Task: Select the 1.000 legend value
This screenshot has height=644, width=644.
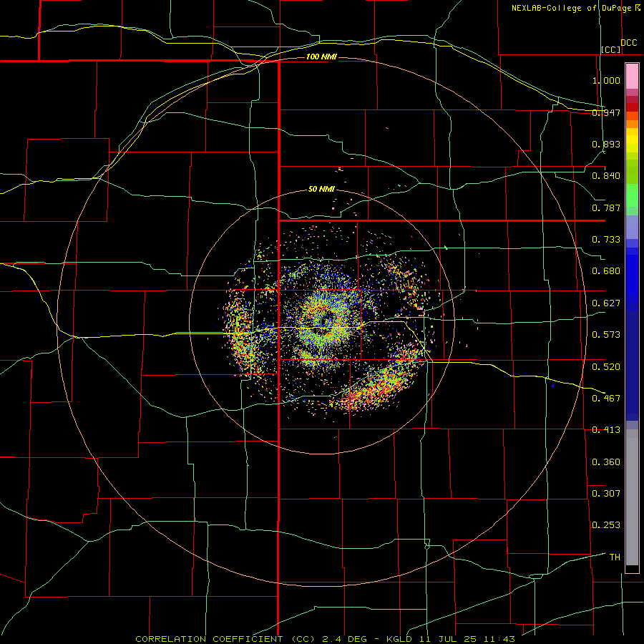Action: coord(606,80)
